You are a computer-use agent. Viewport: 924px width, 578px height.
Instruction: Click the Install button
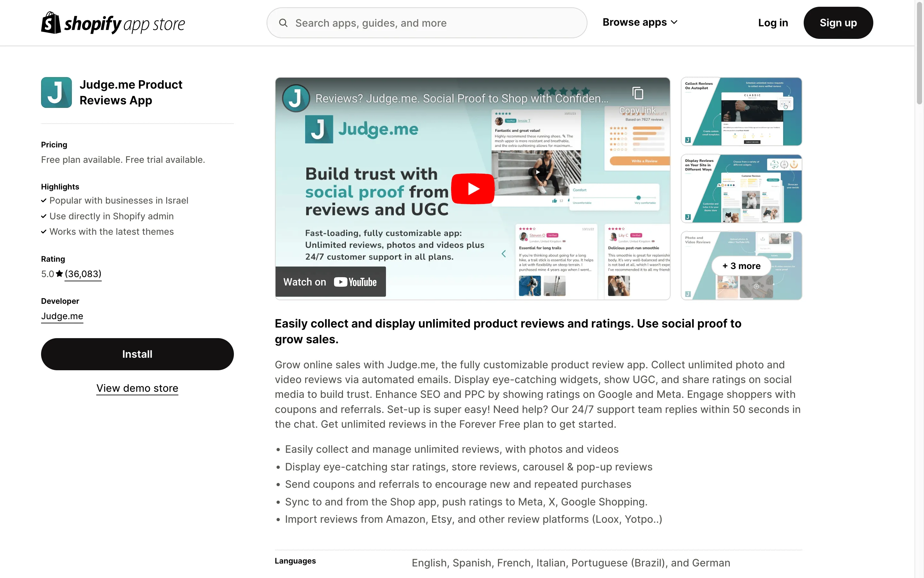pyautogui.click(x=137, y=354)
